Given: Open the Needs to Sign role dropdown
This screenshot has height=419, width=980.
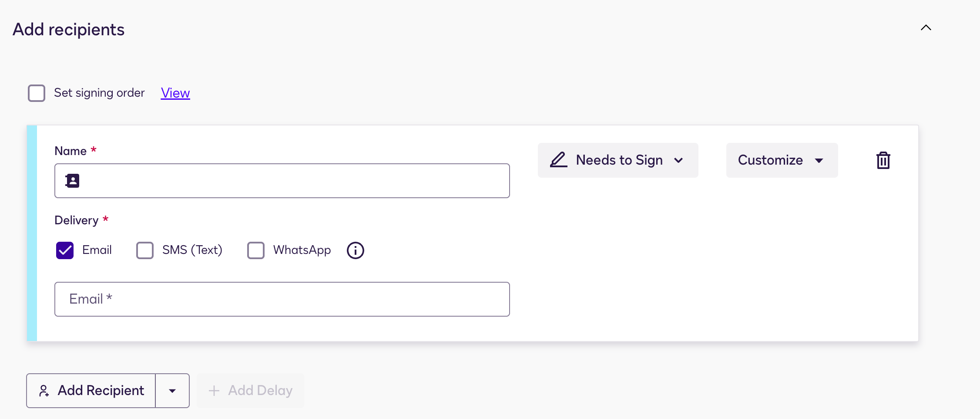Looking at the screenshot, I should click(679, 160).
